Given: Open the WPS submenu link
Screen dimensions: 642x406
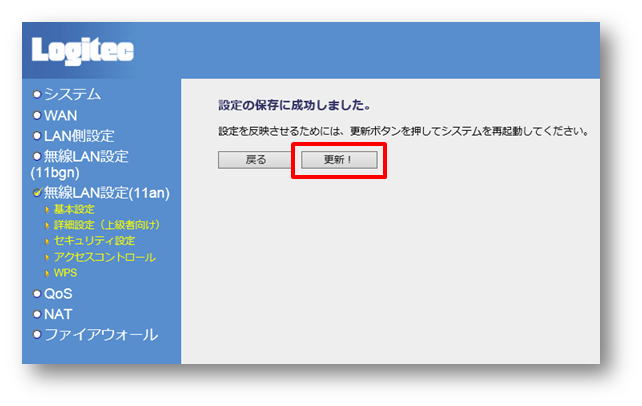Looking at the screenshot, I should [x=66, y=273].
